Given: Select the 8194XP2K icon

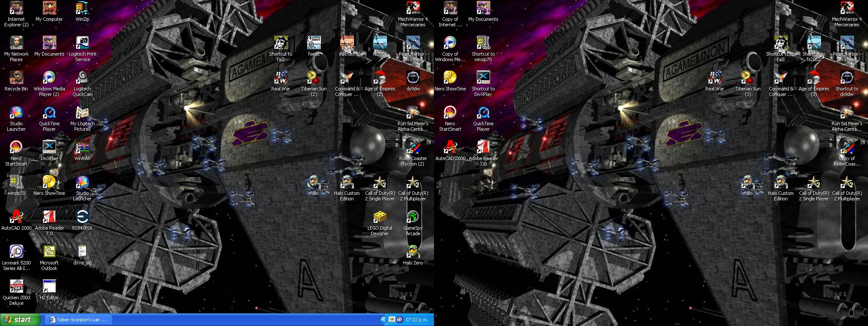Looking at the screenshot, I should 82,221.
